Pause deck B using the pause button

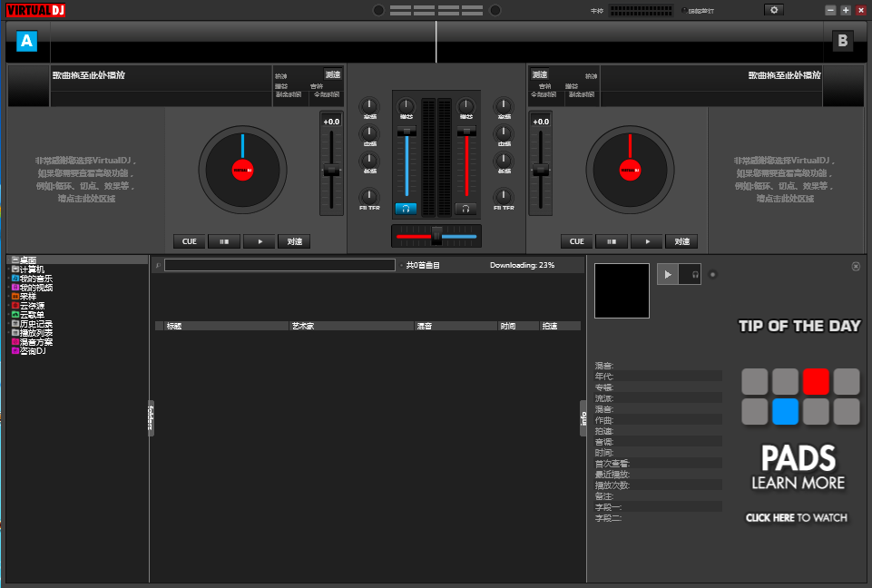click(612, 241)
